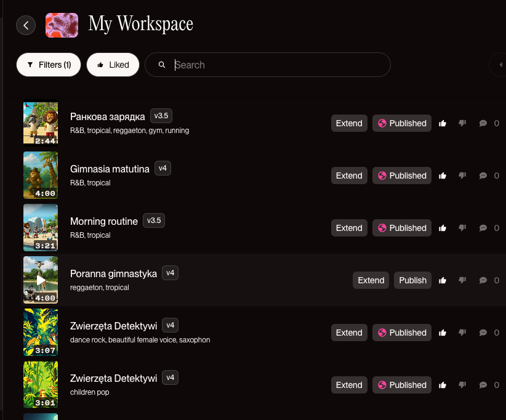Click Published on dance rock Zwierzęta Detektywi
This screenshot has height=420, width=506.
click(x=402, y=333)
